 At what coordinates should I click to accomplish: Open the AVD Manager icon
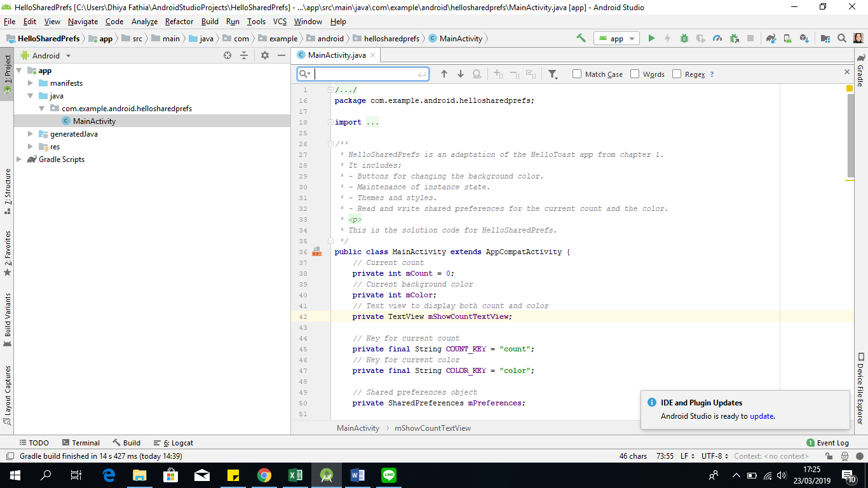pyautogui.click(x=788, y=38)
